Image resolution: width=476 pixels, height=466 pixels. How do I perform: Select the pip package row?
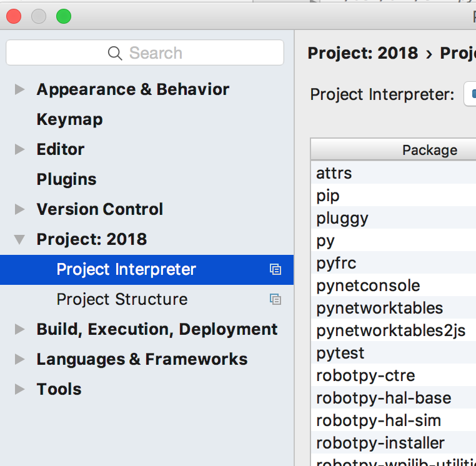point(394,195)
